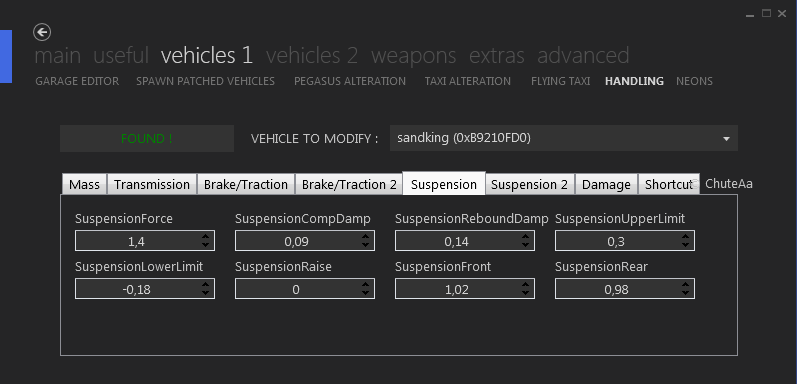797x384 pixels.
Task: Increase SuspensionReboundDamp with its up arrow
Action: click(x=526, y=237)
